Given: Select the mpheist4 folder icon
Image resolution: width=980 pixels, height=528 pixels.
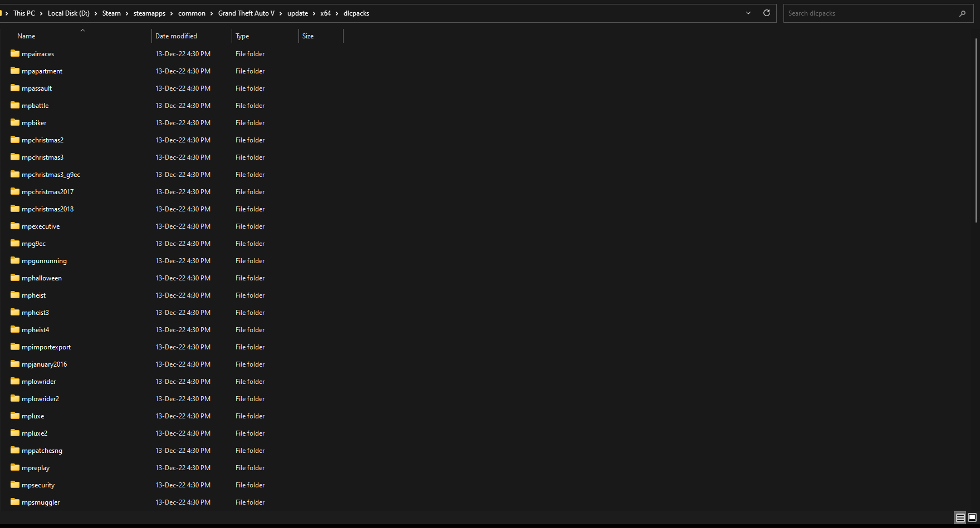Looking at the screenshot, I should tap(15, 330).
